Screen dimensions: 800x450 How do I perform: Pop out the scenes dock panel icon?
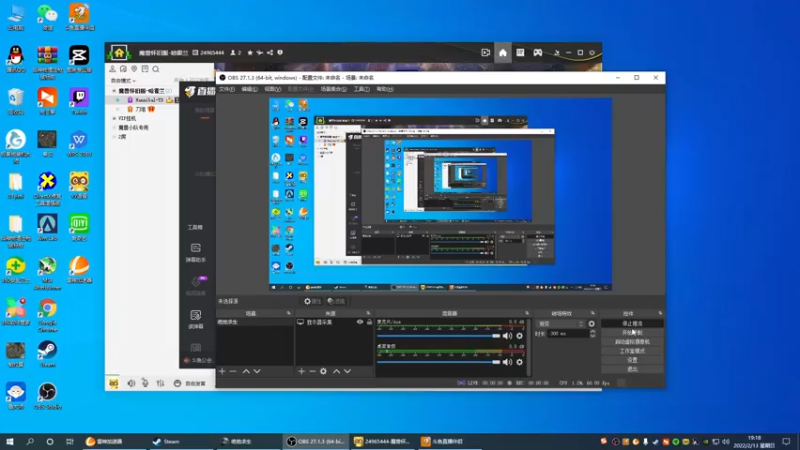(x=289, y=313)
